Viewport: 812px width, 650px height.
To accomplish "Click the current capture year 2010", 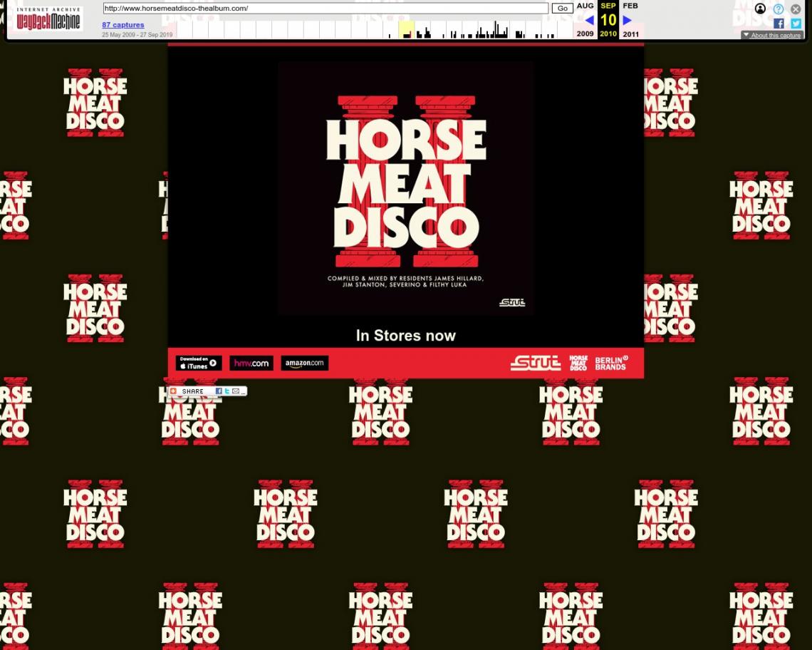I will (608, 33).
